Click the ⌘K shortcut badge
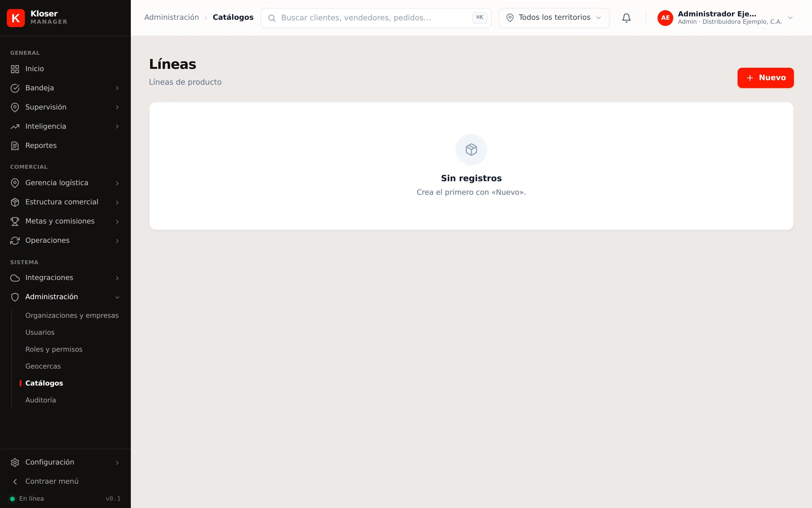 tap(480, 17)
